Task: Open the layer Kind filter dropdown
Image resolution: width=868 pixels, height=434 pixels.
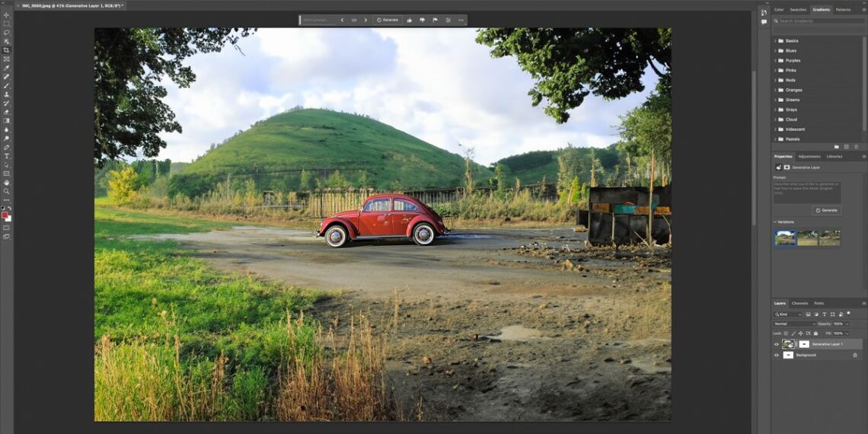Action: tap(788, 314)
